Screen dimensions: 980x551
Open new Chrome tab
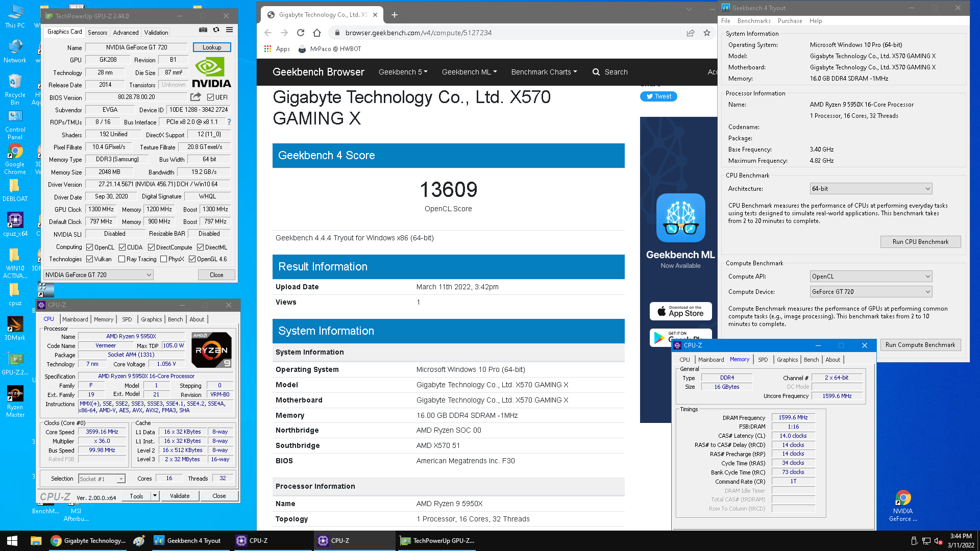point(394,15)
